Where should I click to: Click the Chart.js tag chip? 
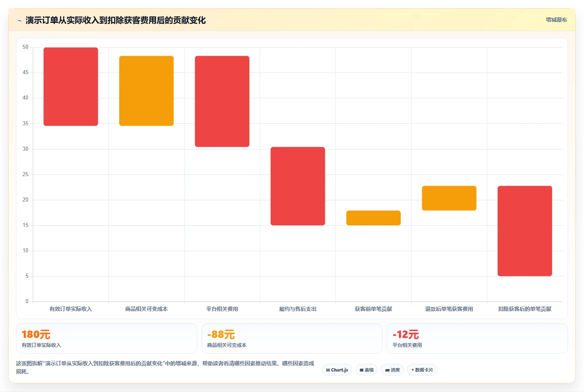coord(337,370)
